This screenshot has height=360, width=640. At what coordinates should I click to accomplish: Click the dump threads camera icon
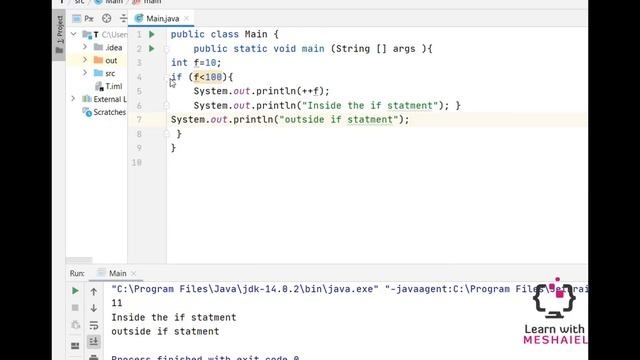75,325
